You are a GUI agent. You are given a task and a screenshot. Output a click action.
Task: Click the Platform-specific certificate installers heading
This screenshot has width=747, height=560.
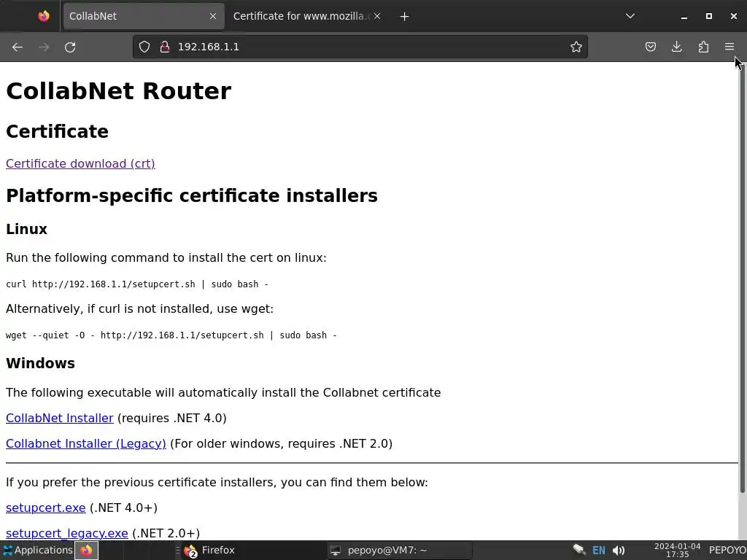click(x=192, y=195)
